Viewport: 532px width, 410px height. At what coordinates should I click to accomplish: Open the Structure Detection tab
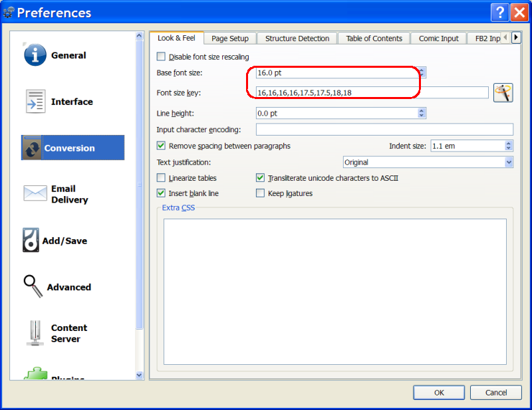[297, 39]
